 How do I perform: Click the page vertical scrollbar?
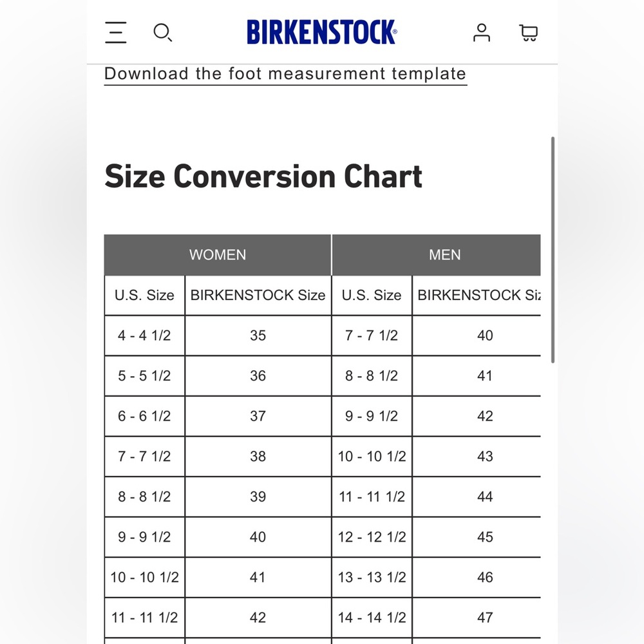[x=553, y=250]
